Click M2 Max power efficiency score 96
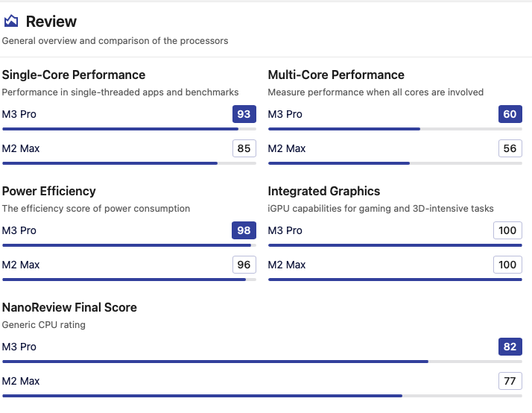Screen dimensions: 532x413 (x=244, y=265)
